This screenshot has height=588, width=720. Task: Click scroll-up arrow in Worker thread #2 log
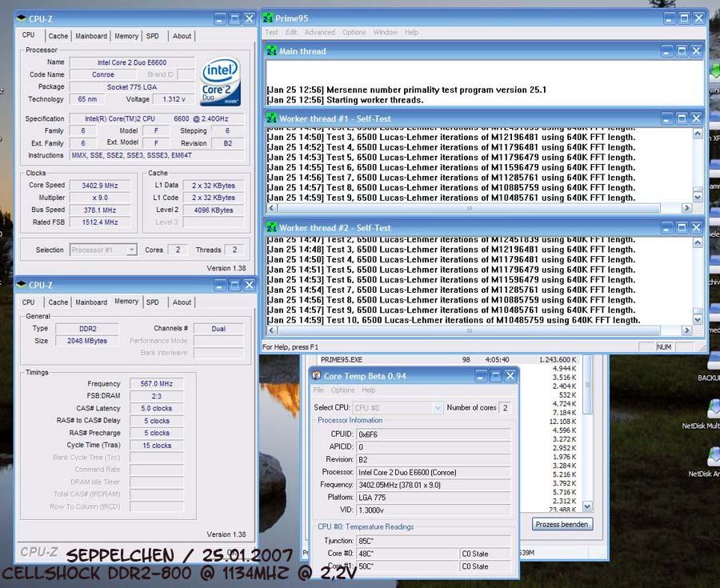[698, 243]
